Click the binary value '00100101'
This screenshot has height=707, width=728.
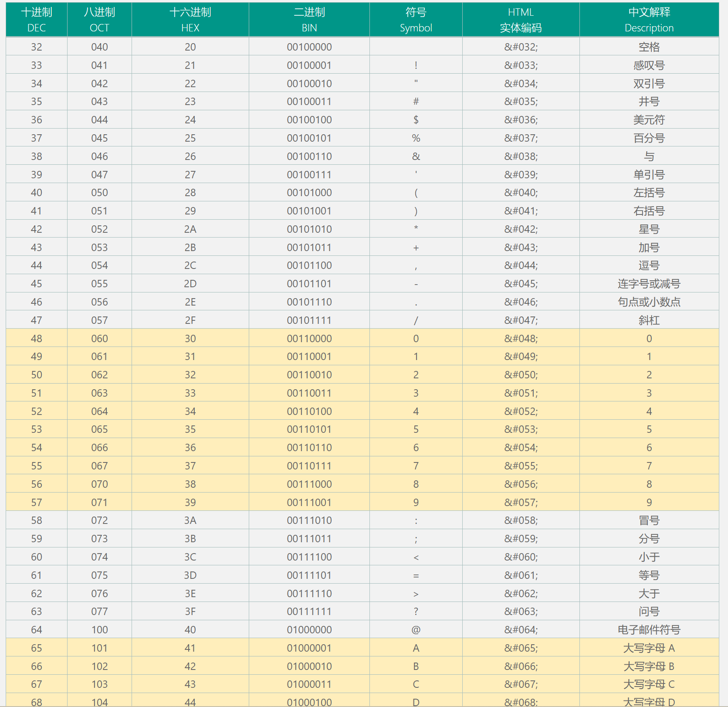point(309,138)
